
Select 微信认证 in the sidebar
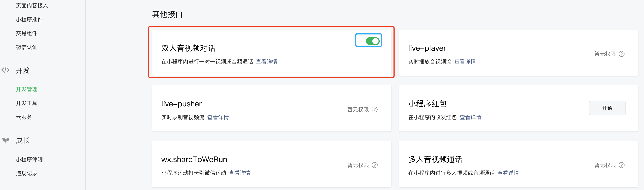click(x=26, y=47)
